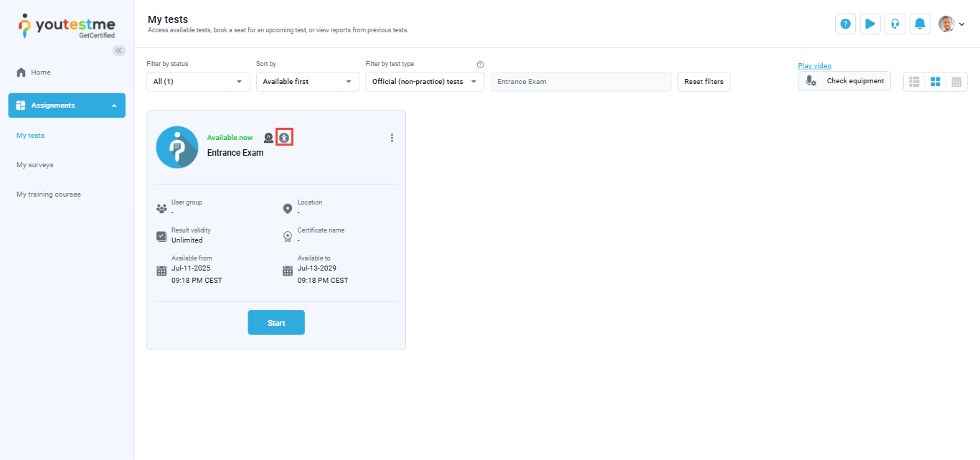Collapse the sidebar with double-chevron icon

pyautogui.click(x=119, y=50)
